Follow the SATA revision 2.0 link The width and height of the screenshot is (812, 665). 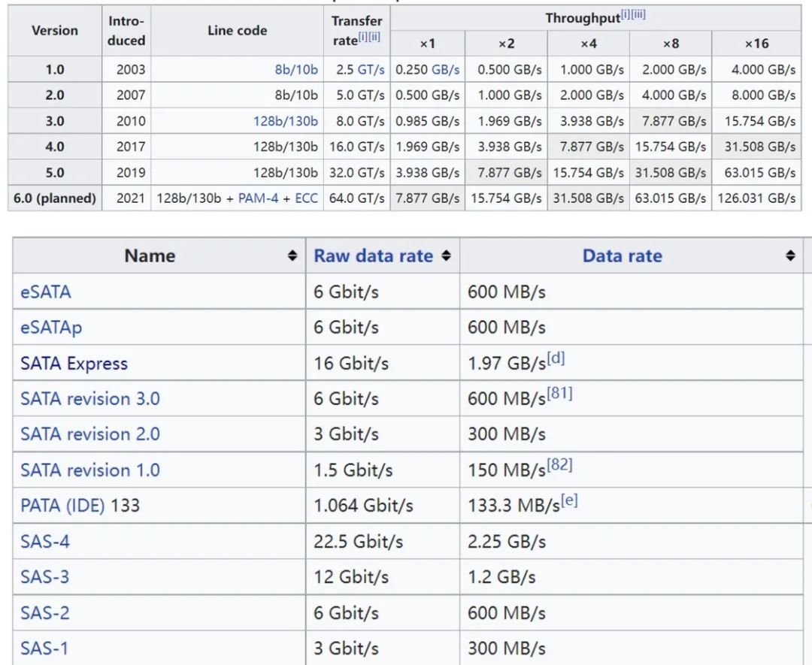[x=90, y=434]
